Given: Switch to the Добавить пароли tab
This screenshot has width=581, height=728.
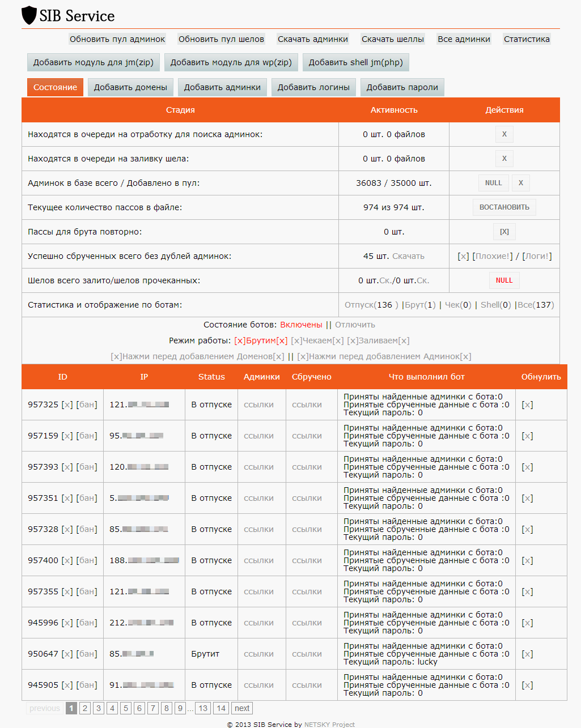Looking at the screenshot, I should tap(402, 87).
